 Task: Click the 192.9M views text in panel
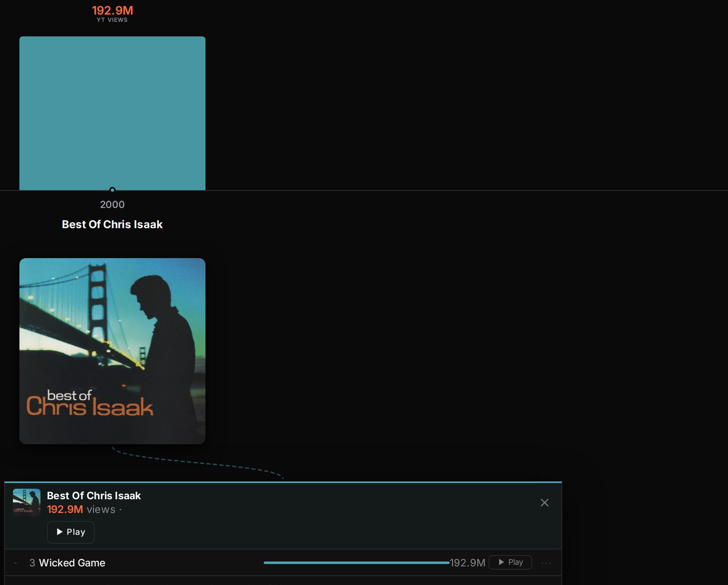tap(81, 509)
